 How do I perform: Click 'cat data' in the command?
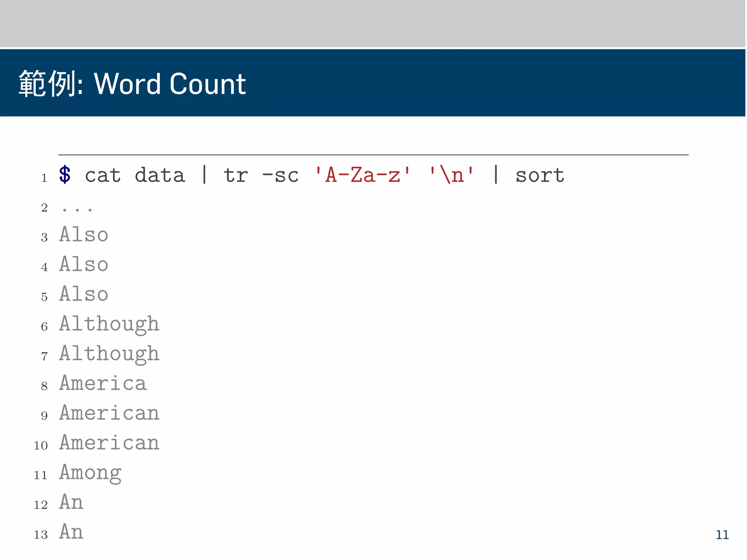(135, 175)
